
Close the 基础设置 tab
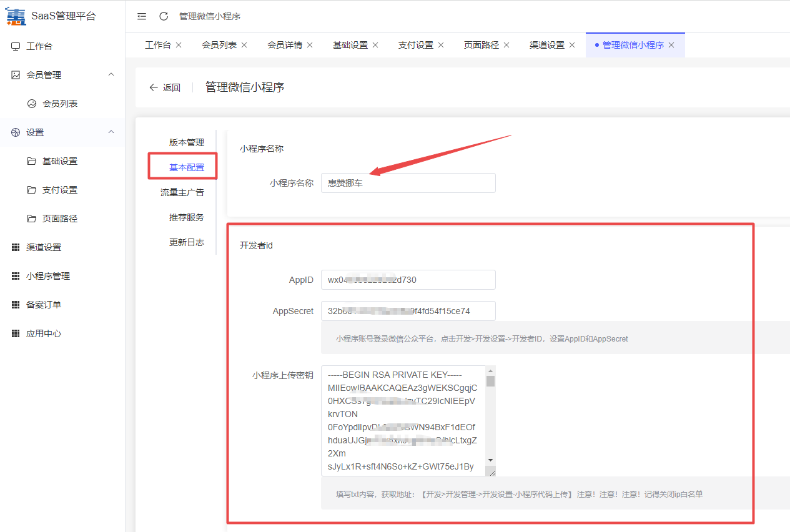[375, 45]
